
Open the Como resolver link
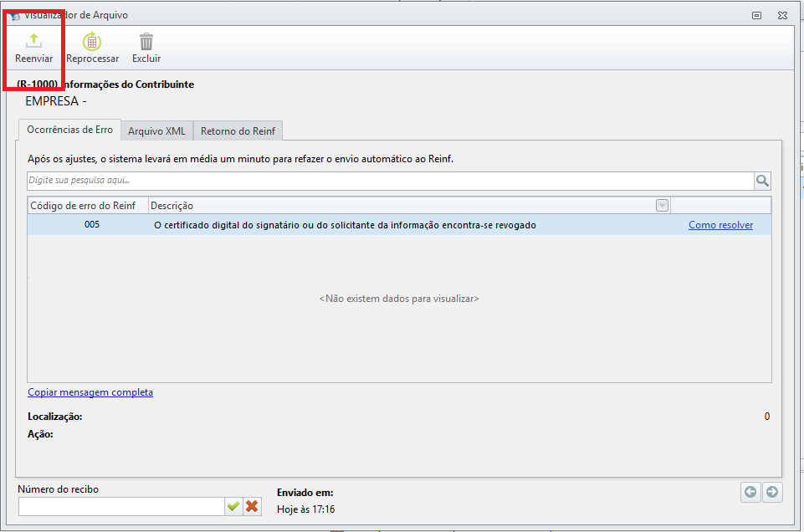(x=720, y=225)
